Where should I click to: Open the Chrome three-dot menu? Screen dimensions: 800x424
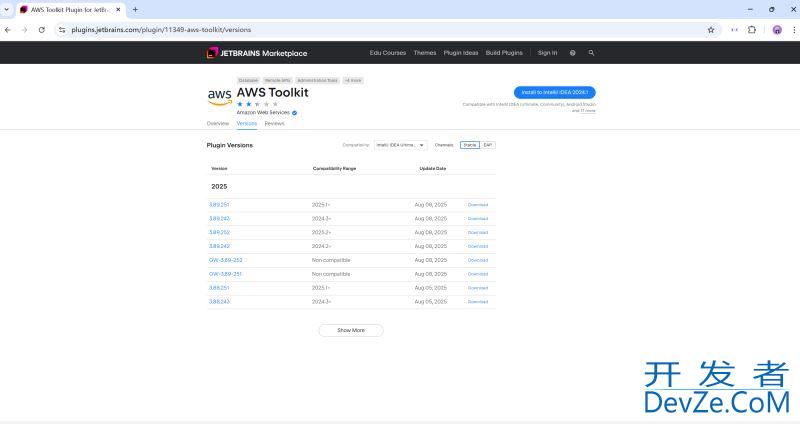[x=794, y=30]
